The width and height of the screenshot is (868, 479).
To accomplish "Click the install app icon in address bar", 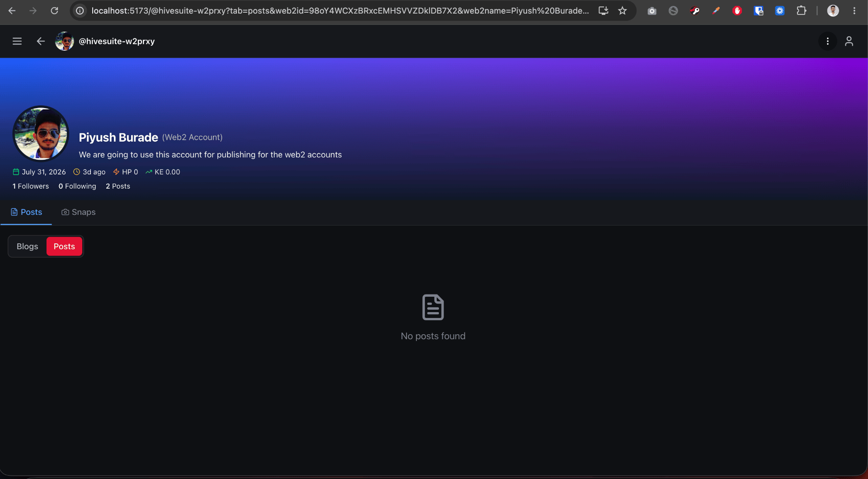I will tap(603, 10).
